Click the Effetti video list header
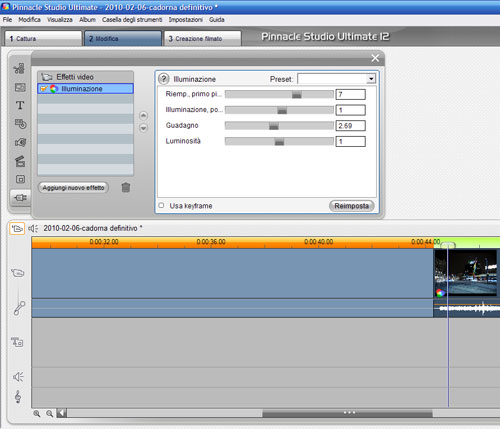Viewport: 500px width, 429px height. click(x=85, y=77)
